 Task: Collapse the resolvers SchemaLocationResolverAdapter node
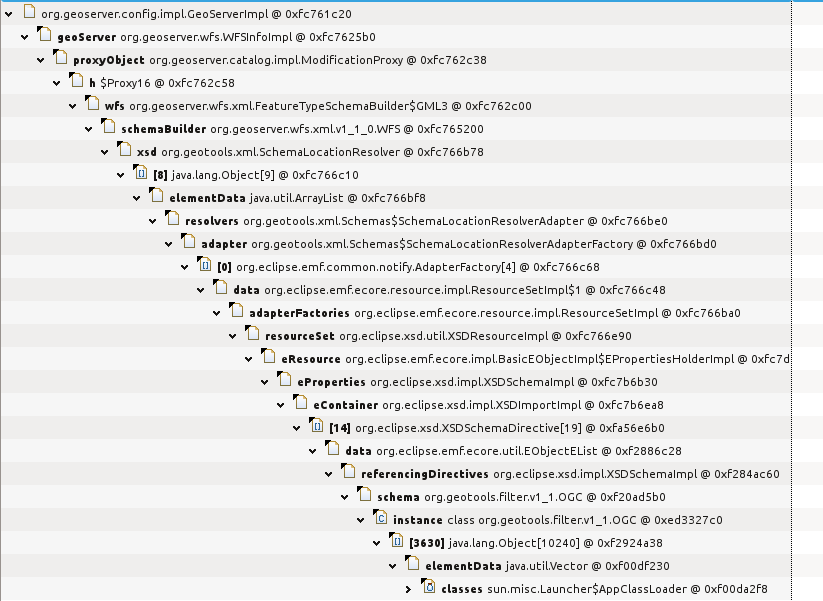click(153, 222)
